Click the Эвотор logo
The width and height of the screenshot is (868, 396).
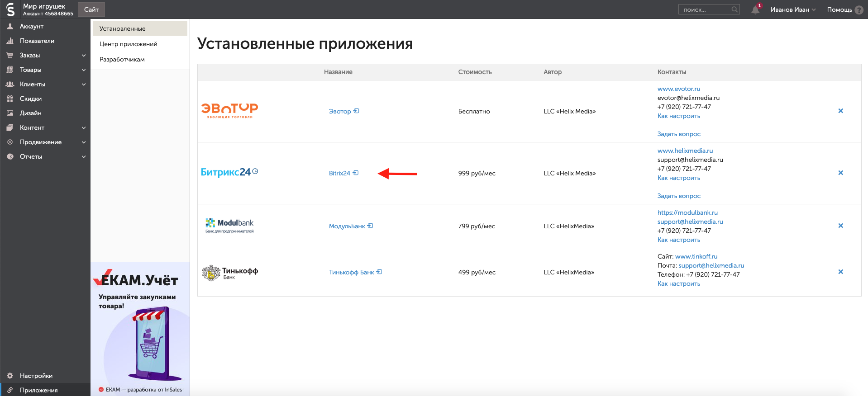229,110
